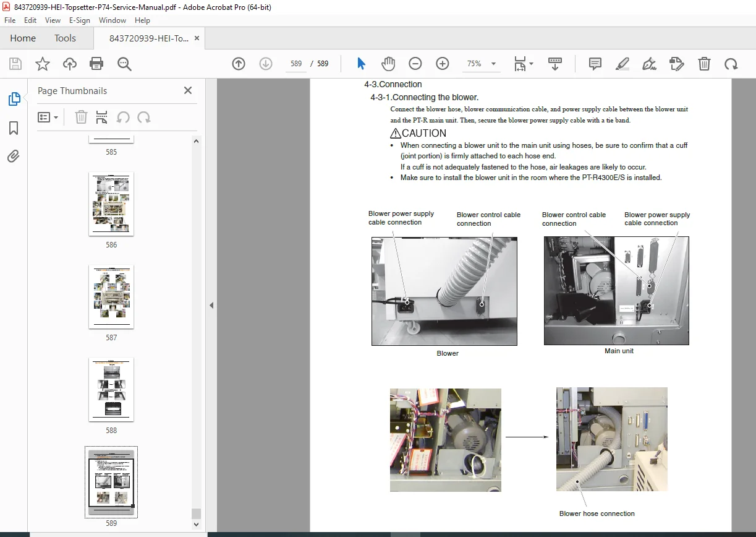Switch to the Home tab
The height and width of the screenshot is (537, 756).
click(23, 38)
